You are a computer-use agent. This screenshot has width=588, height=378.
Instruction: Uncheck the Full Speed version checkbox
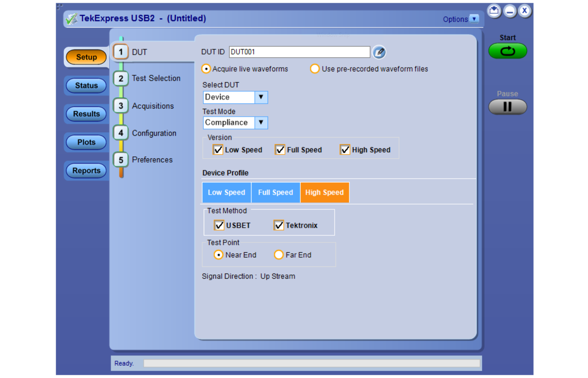280,150
